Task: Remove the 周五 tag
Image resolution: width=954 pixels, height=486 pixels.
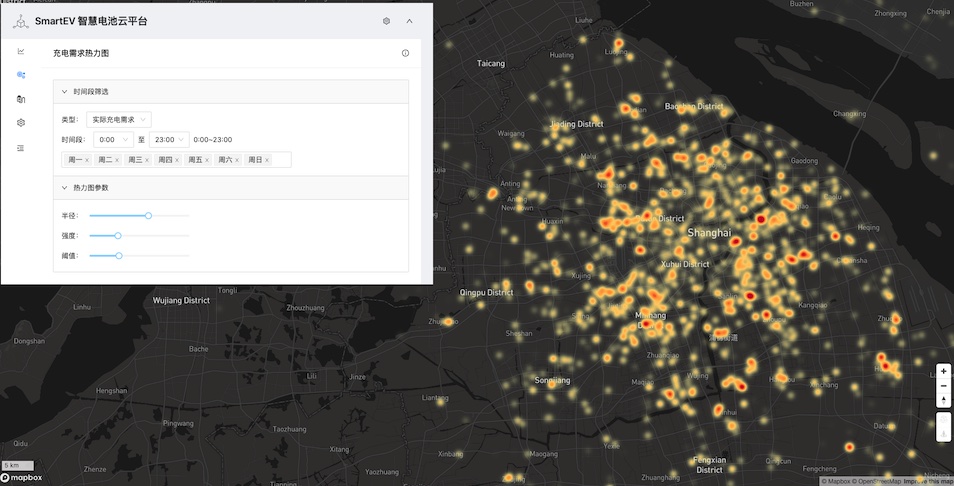Action: 207,160
